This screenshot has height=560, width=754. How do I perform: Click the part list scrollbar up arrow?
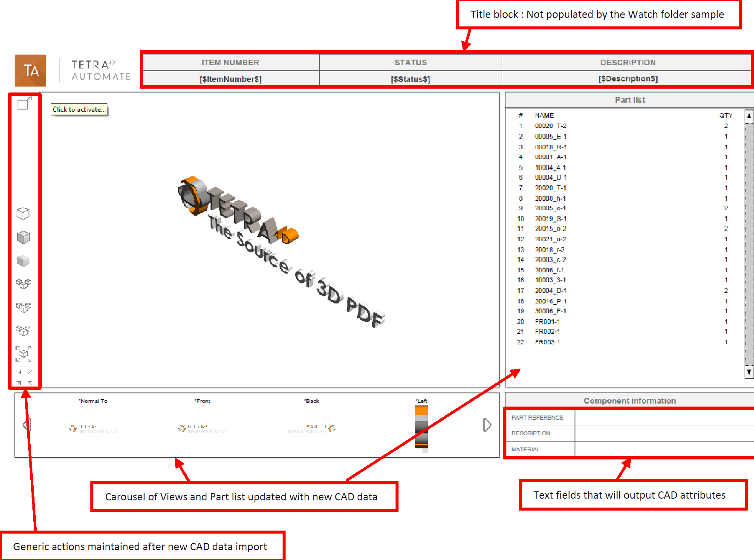pos(749,115)
